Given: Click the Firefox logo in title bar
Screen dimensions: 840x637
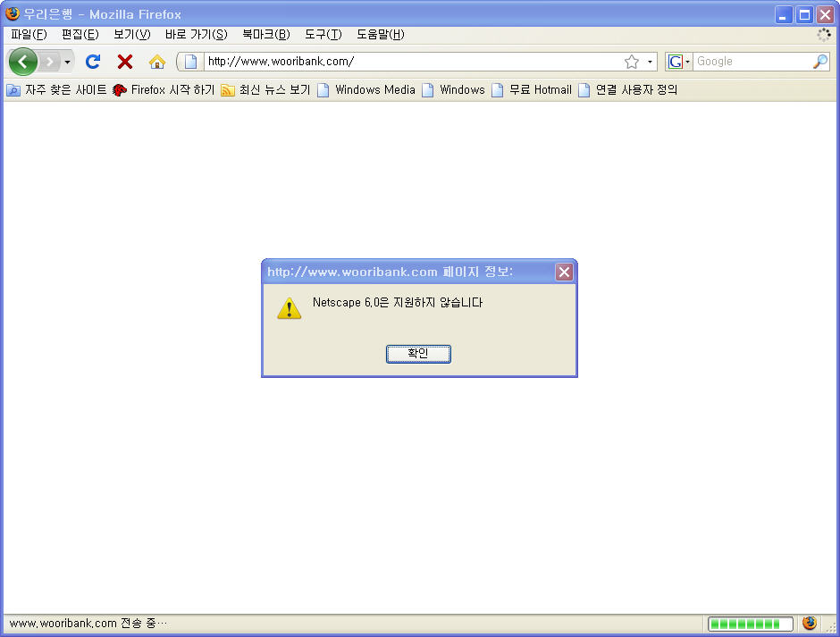Looking at the screenshot, I should point(13,13).
